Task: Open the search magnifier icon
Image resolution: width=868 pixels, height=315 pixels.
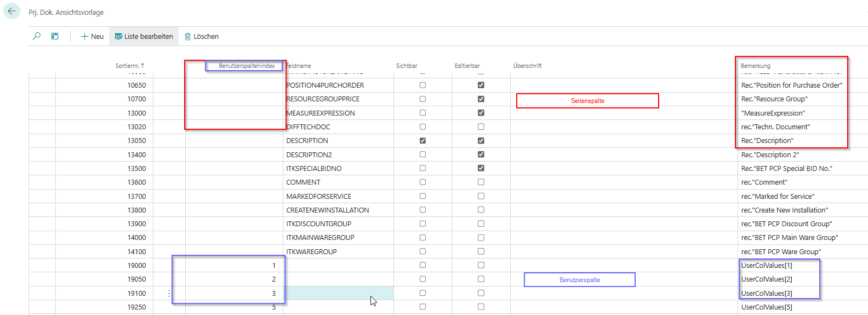Action: (37, 36)
